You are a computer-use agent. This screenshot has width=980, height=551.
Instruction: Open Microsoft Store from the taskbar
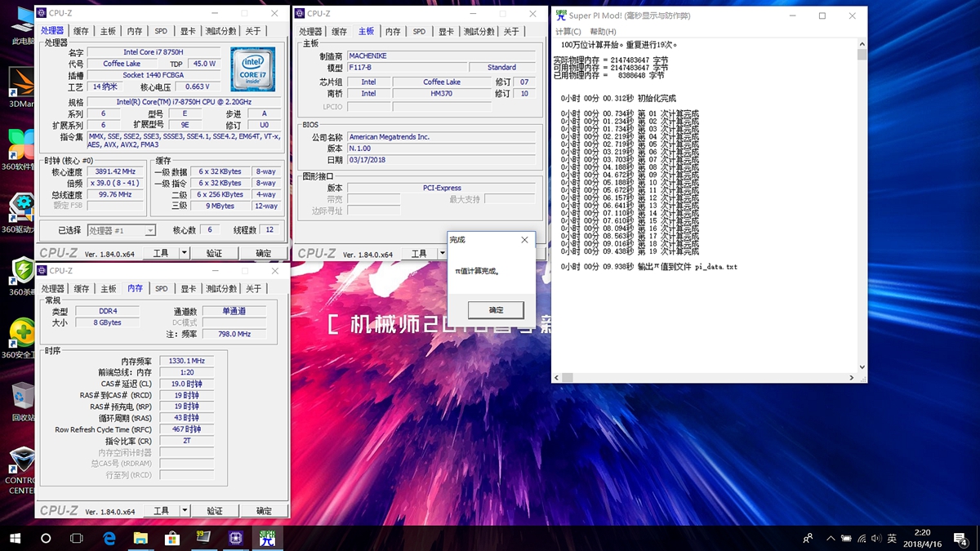pyautogui.click(x=171, y=538)
